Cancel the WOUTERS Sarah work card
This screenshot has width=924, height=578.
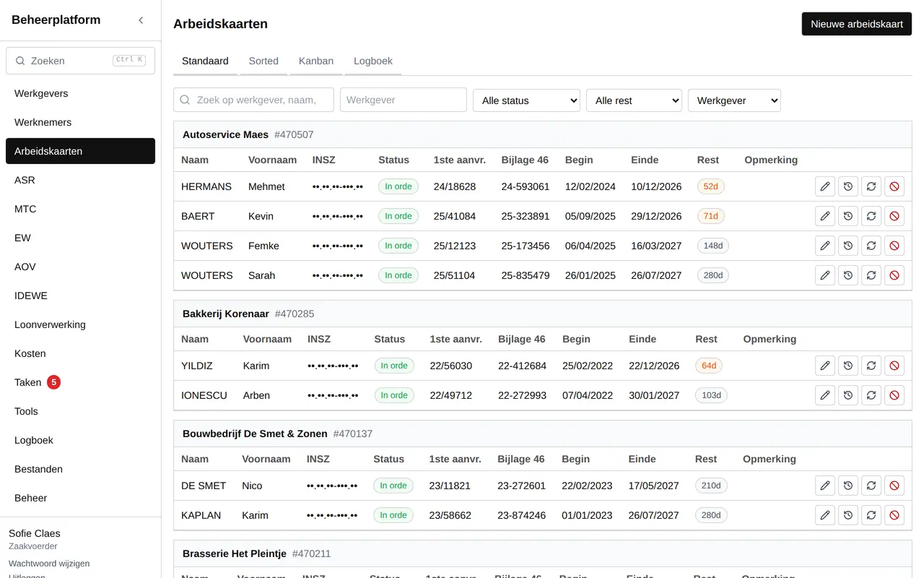pos(894,275)
